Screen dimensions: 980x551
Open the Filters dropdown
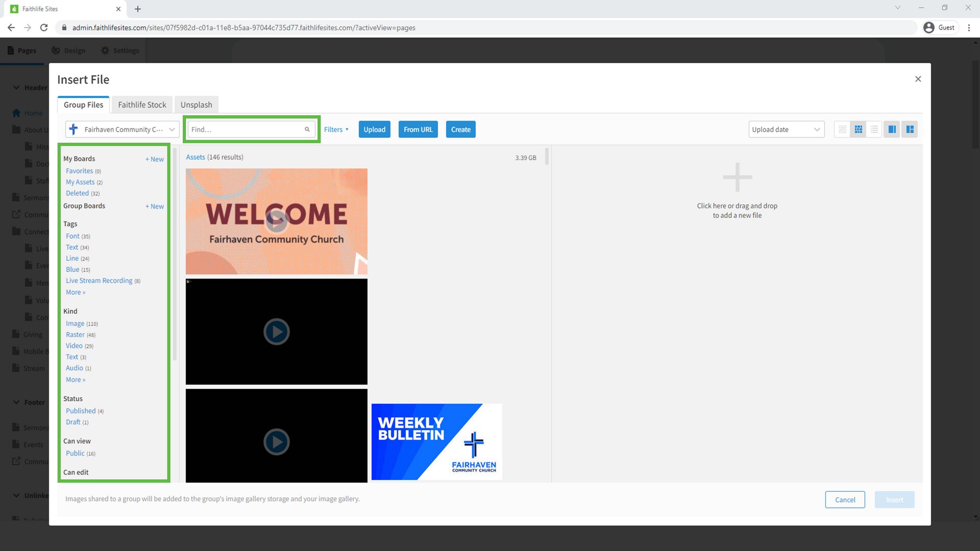tap(336, 130)
